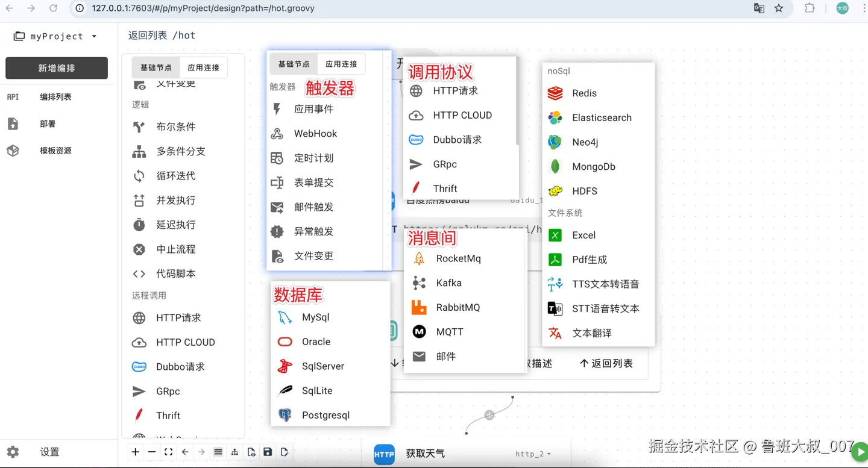Click the ↑返回列表 button in the node
This screenshot has height=468, width=868.
[606, 363]
